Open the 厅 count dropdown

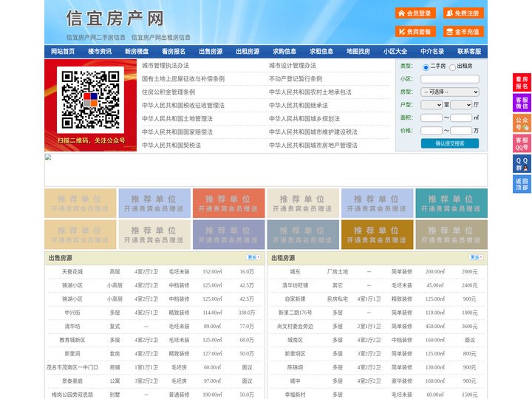[461, 105]
